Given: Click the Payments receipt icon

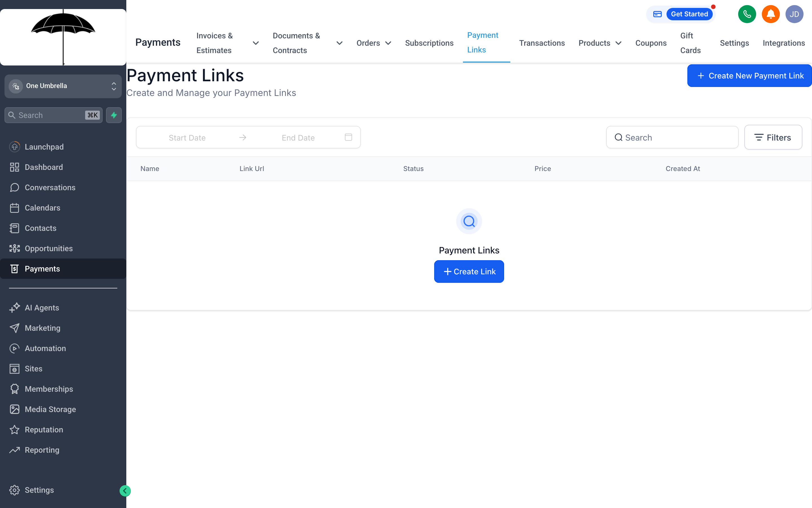Looking at the screenshot, I should point(14,269).
